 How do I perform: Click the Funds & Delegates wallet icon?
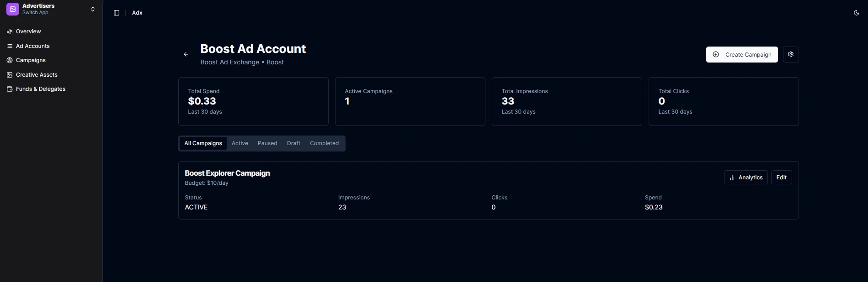pos(10,89)
